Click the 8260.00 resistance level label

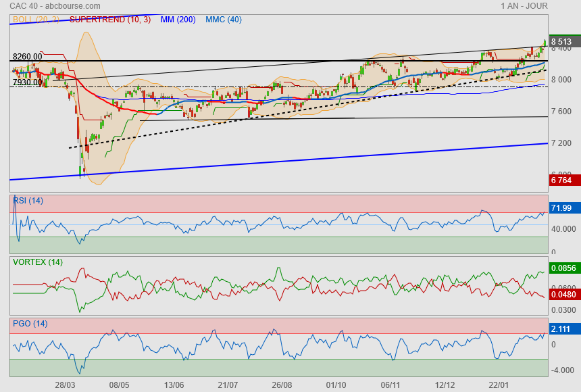[x=28, y=57]
